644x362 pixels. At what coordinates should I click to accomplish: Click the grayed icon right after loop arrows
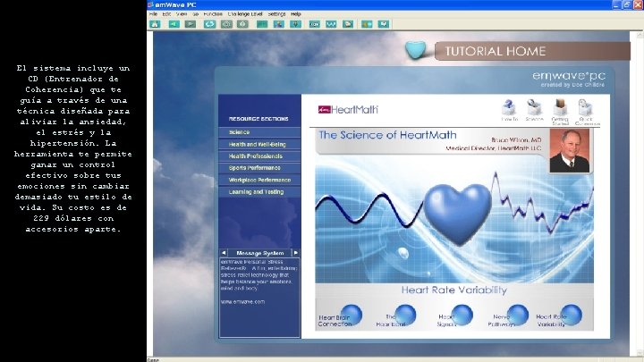[x=226, y=24]
